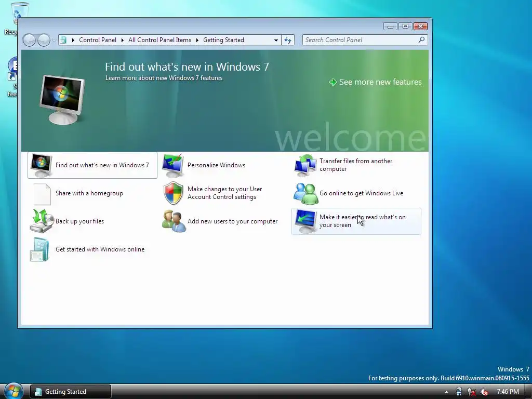The image size is (532, 399).
Task: Click the blank Share with a homegroup icon
Action: tap(42, 194)
